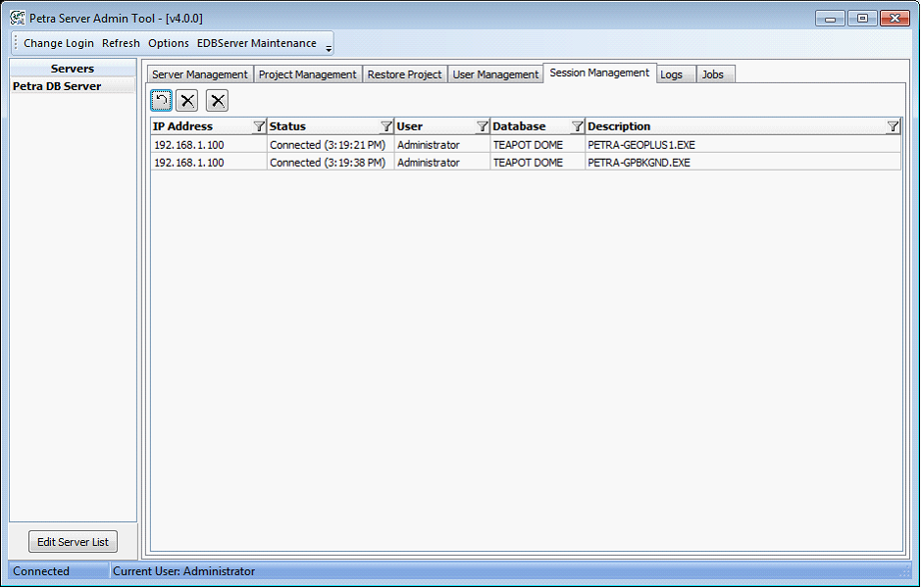
Task: Open the Database column filter funnel
Action: (x=578, y=126)
